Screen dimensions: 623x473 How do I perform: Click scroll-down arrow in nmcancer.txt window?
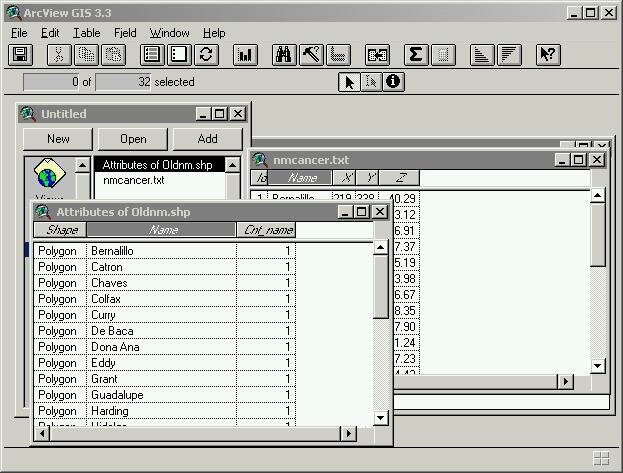coord(598,366)
